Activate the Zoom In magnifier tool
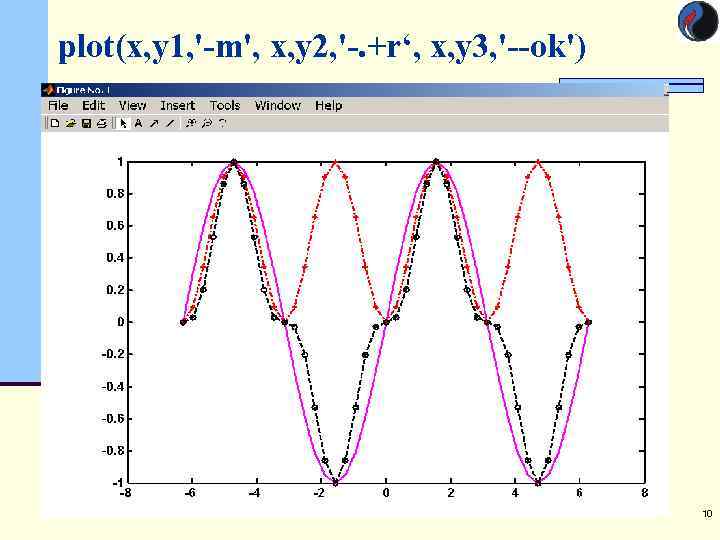This screenshot has width=720, height=540. tap(190, 123)
